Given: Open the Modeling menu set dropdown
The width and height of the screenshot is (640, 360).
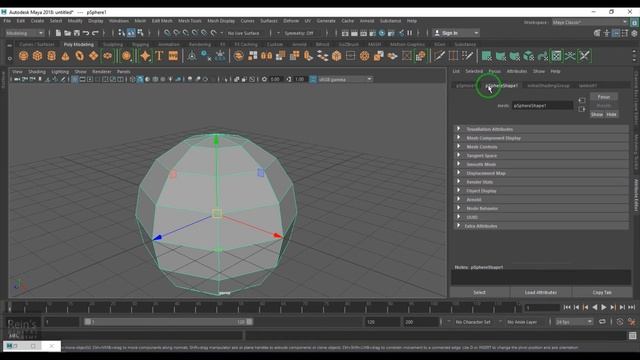Looking at the screenshot, I should [x=25, y=33].
